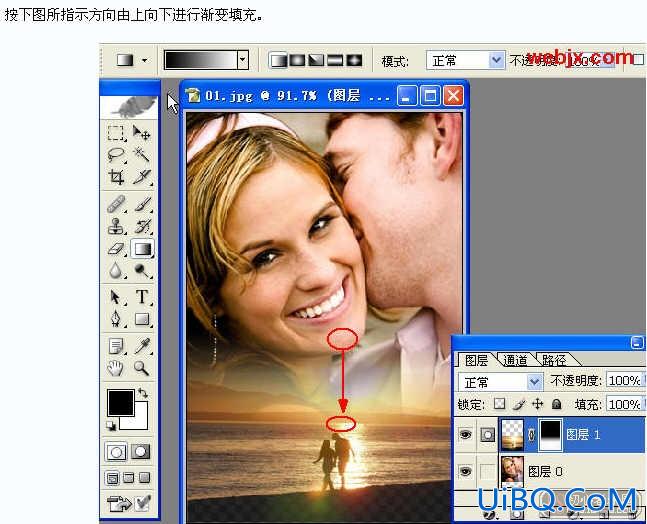
Task: Toggle lock position
Action: [538, 404]
